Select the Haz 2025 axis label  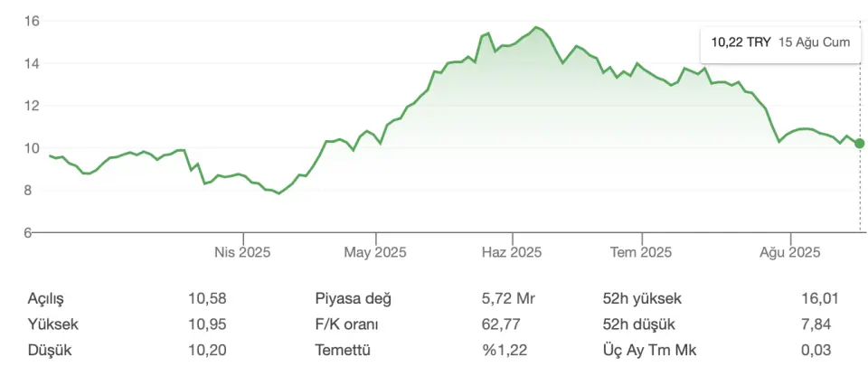click(512, 253)
